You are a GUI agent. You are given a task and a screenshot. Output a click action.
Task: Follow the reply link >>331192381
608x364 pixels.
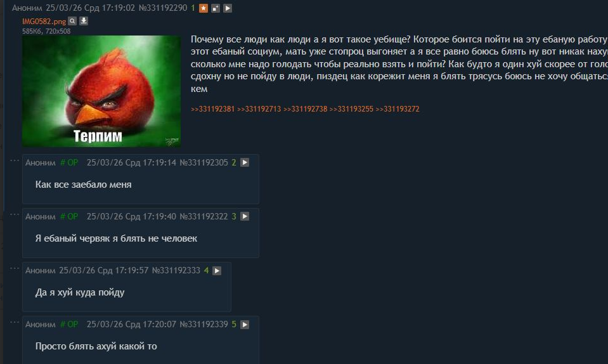tap(212, 109)
